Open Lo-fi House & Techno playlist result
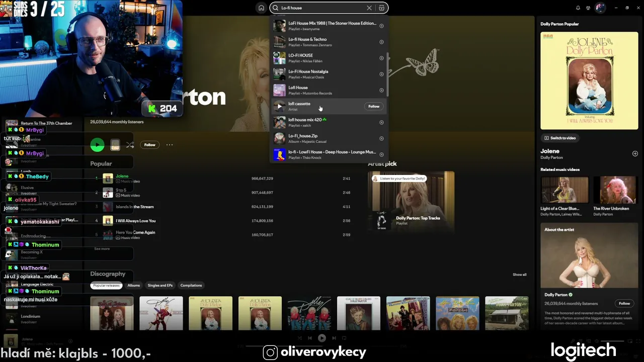 coord(329,42)
